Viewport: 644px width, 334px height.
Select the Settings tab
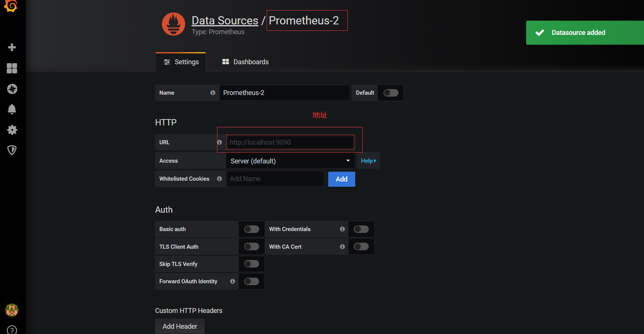(x=181, y=62)
